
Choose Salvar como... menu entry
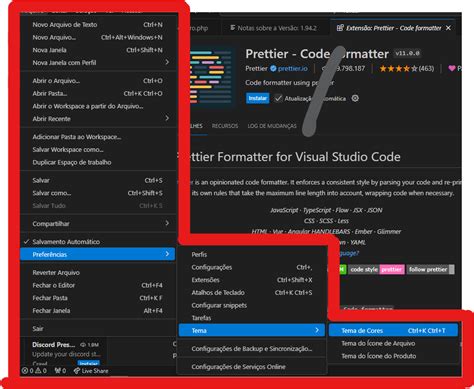point(98,193)
